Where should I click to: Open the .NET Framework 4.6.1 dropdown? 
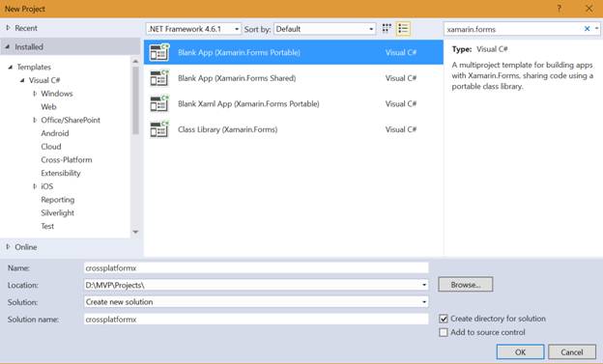point(193,29)
